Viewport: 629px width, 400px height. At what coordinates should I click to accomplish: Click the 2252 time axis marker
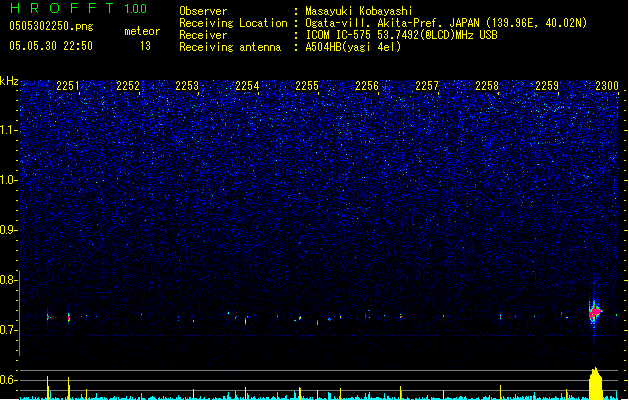(128, 86)
